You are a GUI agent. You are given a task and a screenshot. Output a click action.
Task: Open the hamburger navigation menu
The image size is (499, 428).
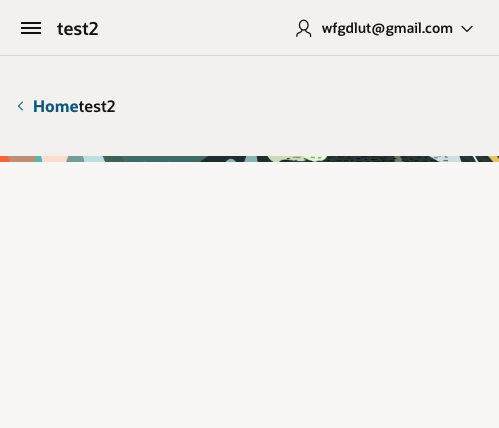pyautogui.click(x=31, y=28)
